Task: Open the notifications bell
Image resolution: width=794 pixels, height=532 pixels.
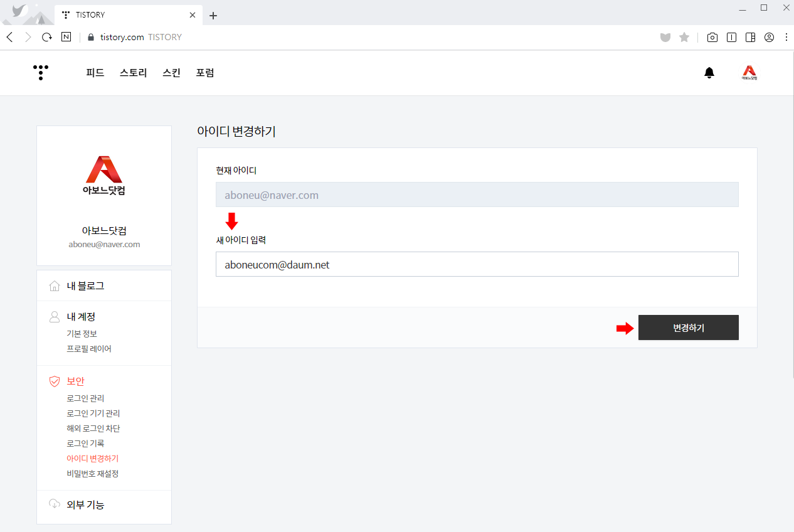Action: point(709,73)
